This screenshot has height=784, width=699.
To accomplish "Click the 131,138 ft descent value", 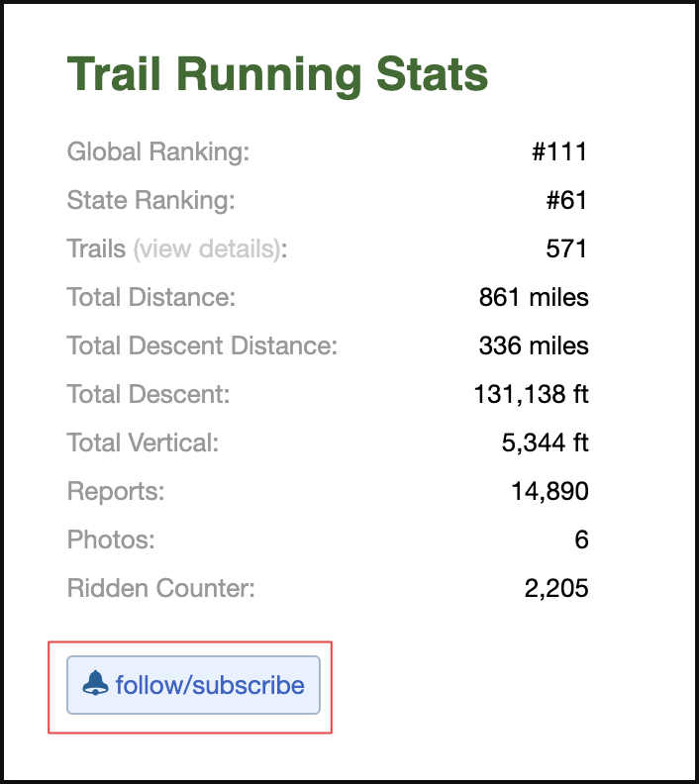I will click(x=531, y=394).
